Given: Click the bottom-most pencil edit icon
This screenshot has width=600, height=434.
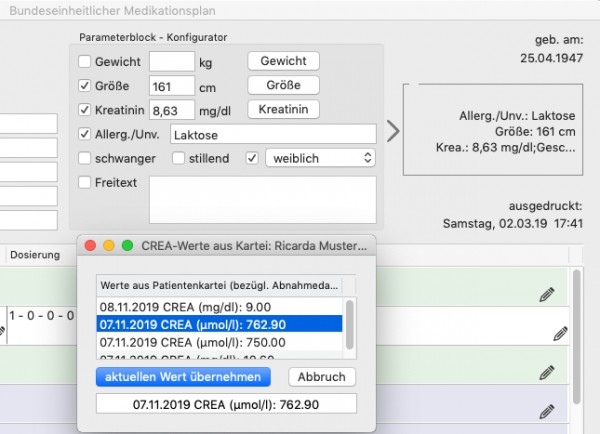Looking at the screenshot, I should coord(547,412).
